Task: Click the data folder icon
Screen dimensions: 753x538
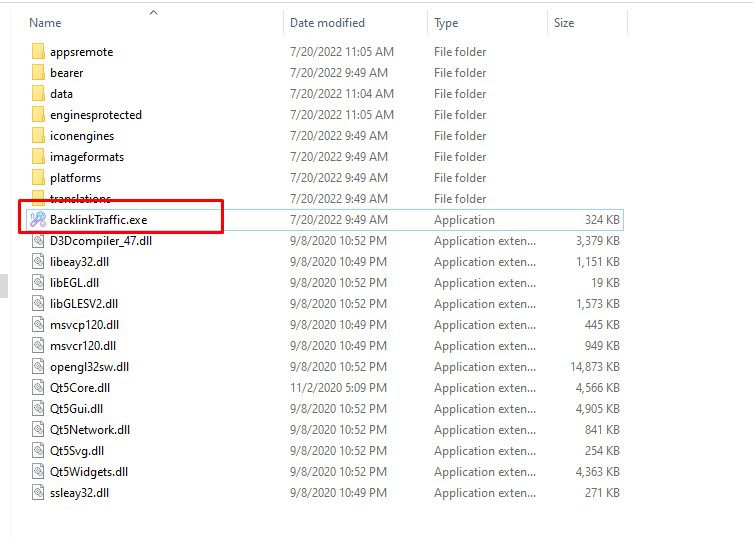Action: click(38, 94)
